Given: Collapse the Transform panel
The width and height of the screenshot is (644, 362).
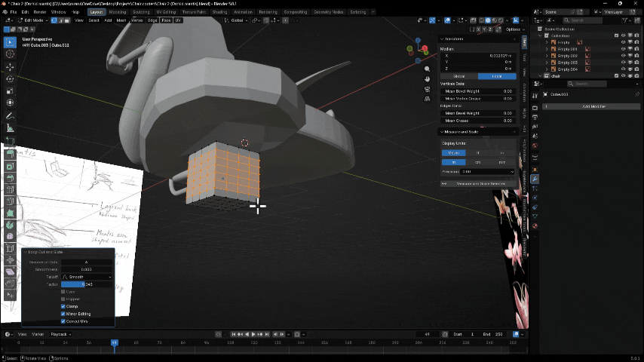Looking at the screenshot, I should 442,39.
